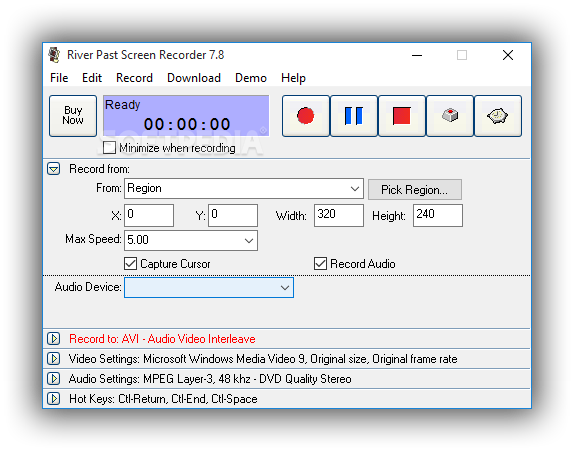
Task: Pause recording with the blue pause button
Action: [354, 116]
